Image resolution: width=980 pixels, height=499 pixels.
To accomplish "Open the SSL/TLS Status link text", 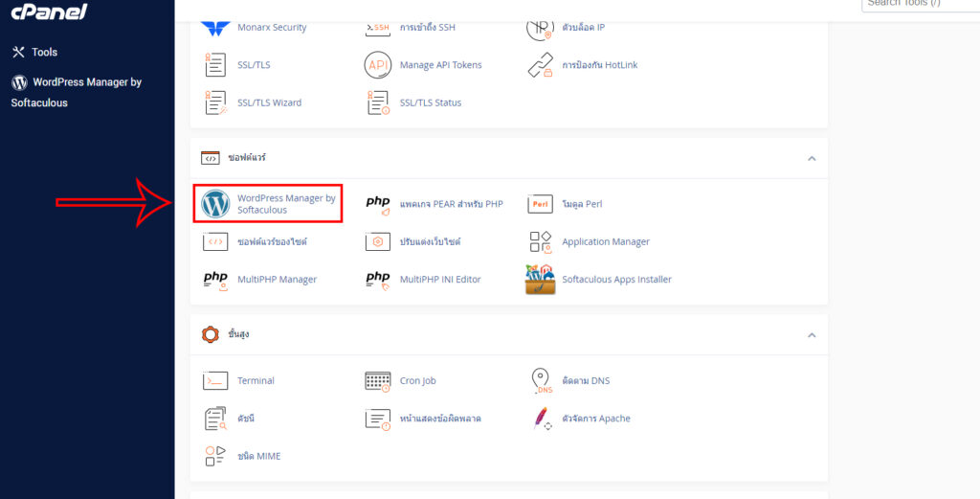I will [431, 102].
